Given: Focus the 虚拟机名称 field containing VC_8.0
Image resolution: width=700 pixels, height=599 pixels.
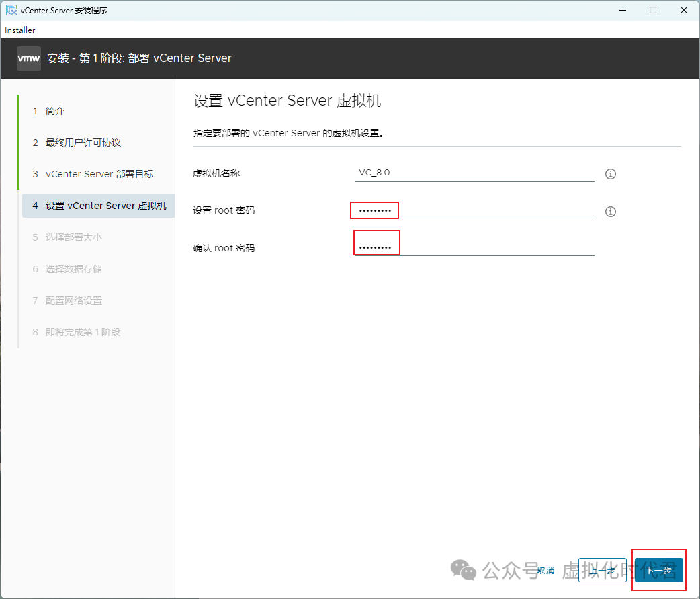Looking at the screenshot, I should click(x=474, y=173).
